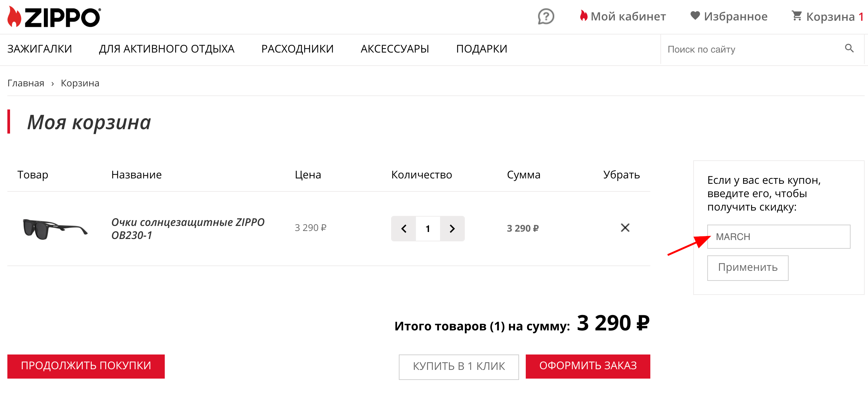The width and height of the screenshot is (868, 395).
Task: Click the sunglasses product thumbnail
Action: click(55, 228)
